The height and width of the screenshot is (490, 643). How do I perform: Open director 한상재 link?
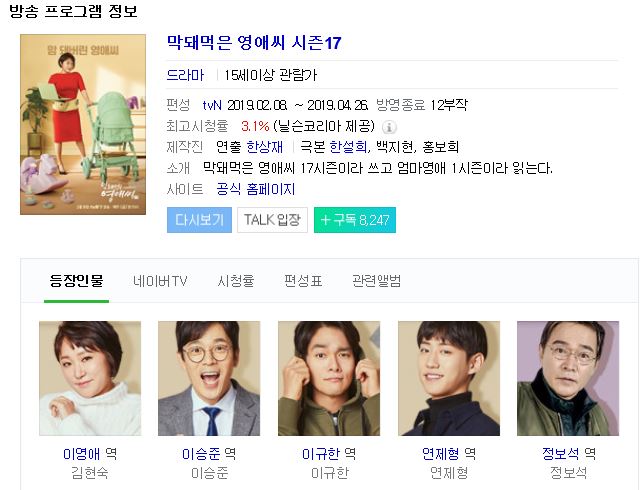tap(264, 147)
